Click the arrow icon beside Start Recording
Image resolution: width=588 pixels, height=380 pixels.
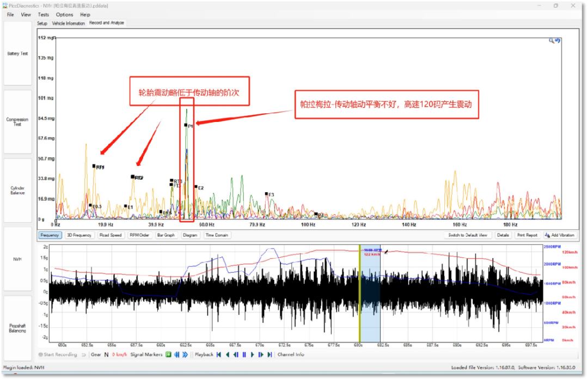point(84,354)
